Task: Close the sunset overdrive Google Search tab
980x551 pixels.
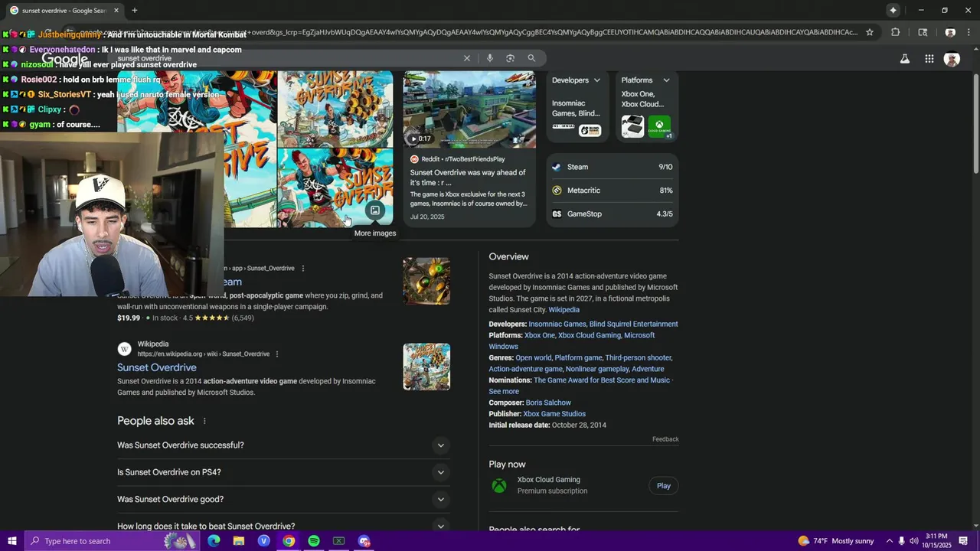Action: (116, 11)
